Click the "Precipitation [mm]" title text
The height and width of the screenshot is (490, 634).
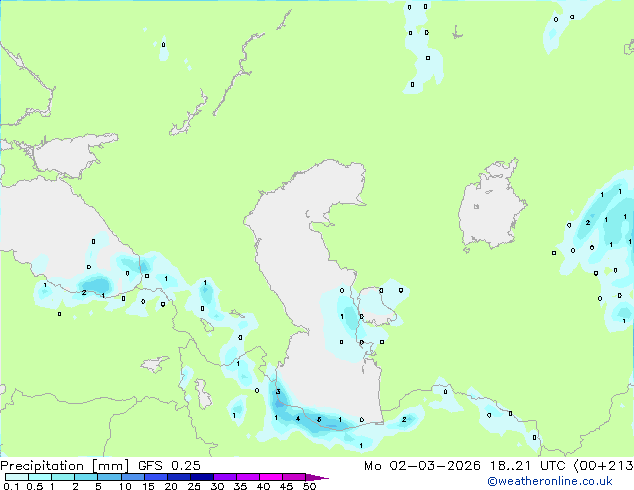[x=64, y=466]
